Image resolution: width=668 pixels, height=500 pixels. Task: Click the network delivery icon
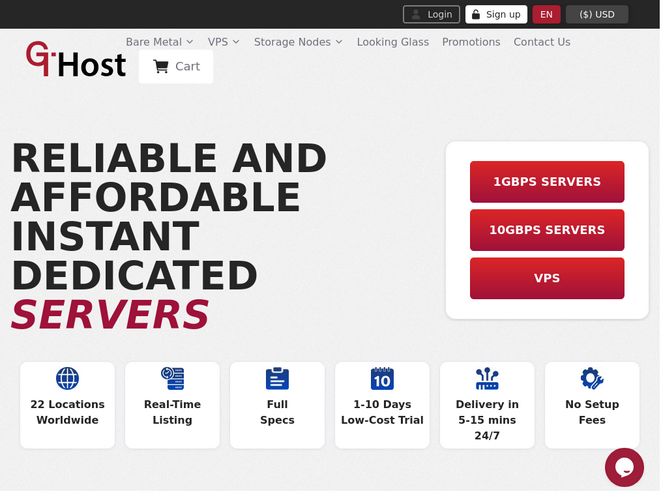(487, 378)
